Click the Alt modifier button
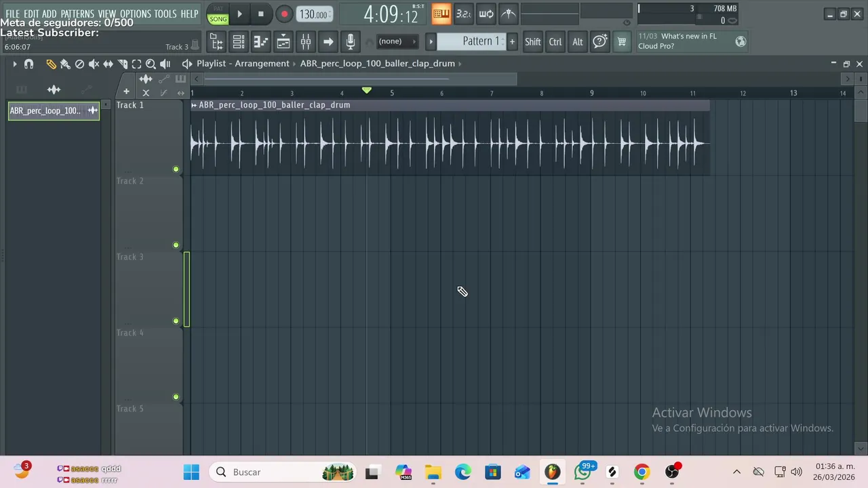The width and height of the screenshot is (868, 488). click(x=578, y=42)
